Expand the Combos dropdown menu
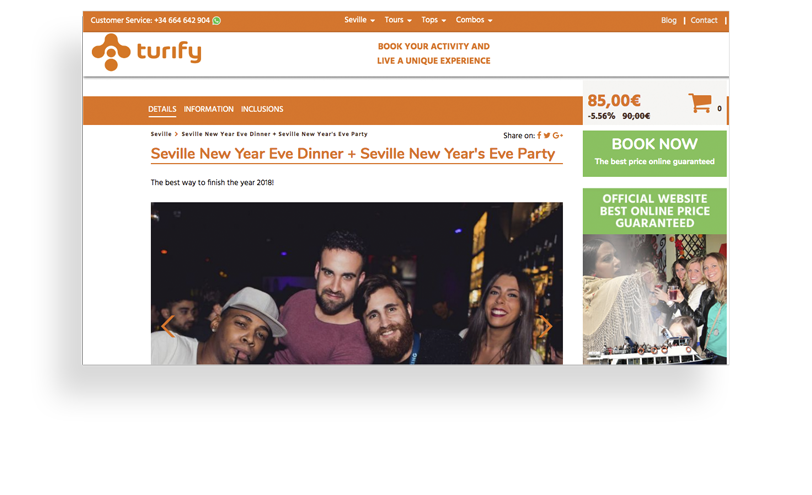812x495 pixels. tap(474, 20)
